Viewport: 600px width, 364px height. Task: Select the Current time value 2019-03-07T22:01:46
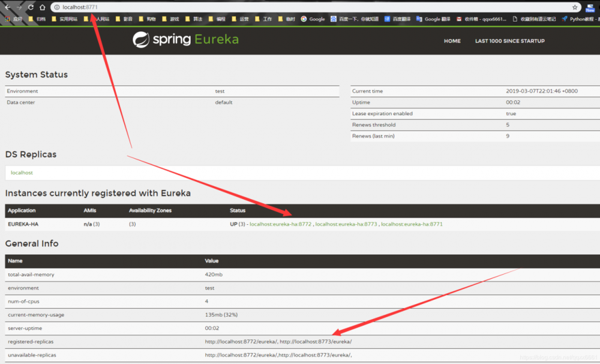[542, 91]
